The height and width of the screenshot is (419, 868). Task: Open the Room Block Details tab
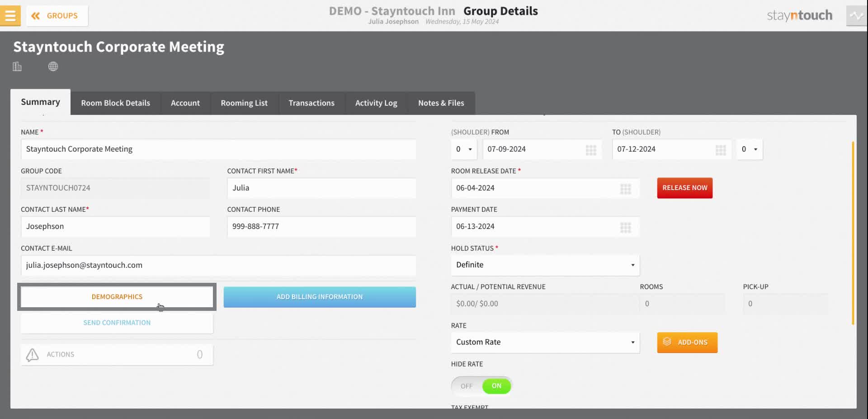pyautogui.click(x=115, y=103)
